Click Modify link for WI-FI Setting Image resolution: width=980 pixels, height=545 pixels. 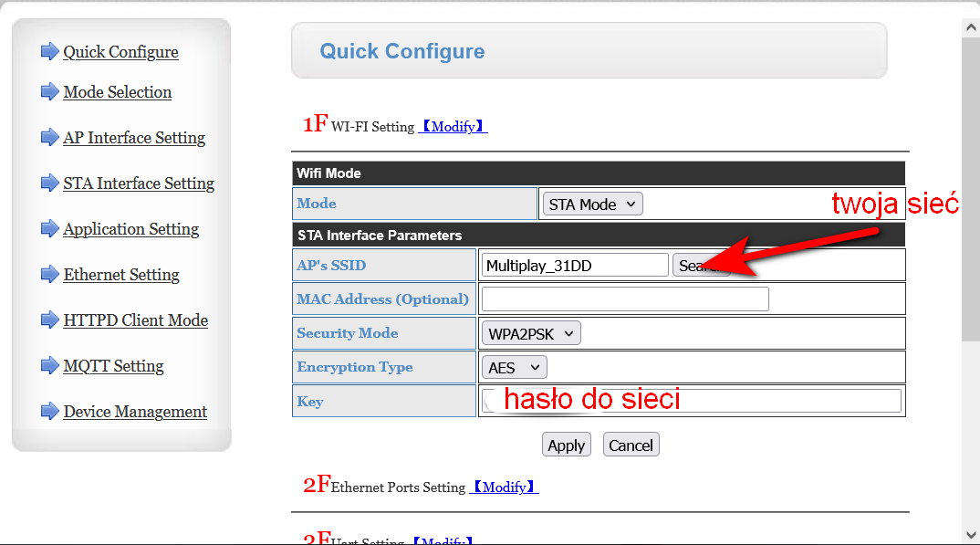point(453,127)
